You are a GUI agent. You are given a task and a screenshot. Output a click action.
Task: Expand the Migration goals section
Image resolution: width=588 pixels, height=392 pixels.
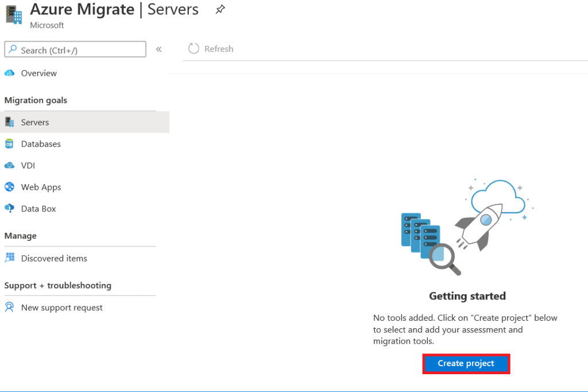coord(36,100)
